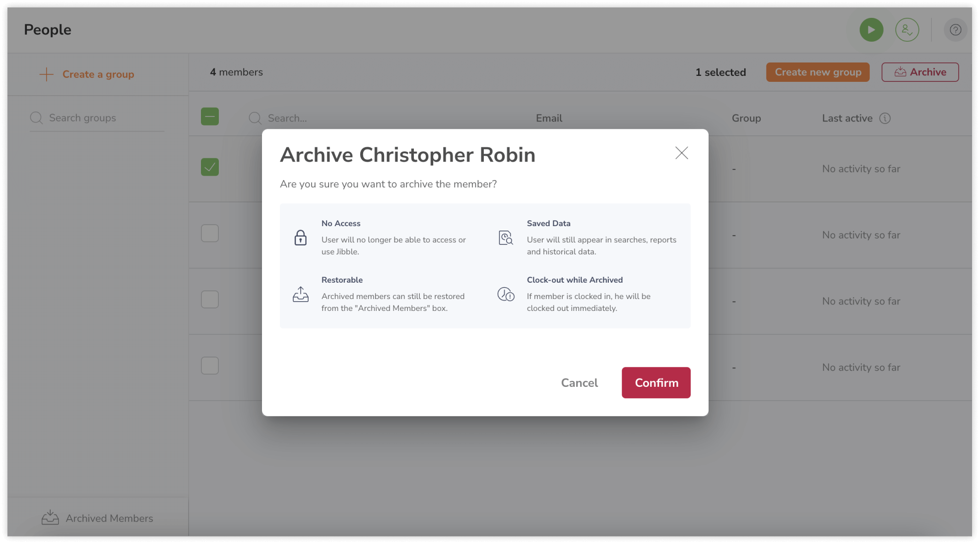Screen dimensions: 980x544
Task: Click the green play timer icon
Action: tap(871, 30)
